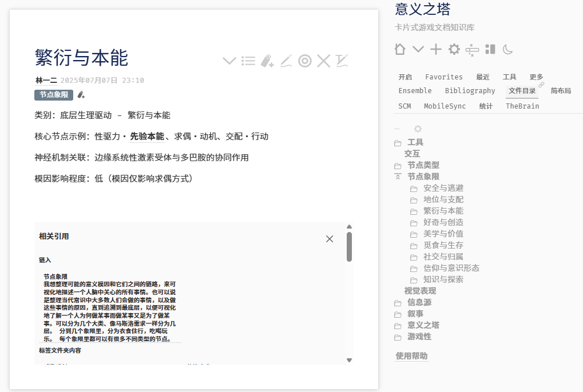583x392 pixels.
Task: Switch to the 开启 sidebar tab
Action: point(405,77)
